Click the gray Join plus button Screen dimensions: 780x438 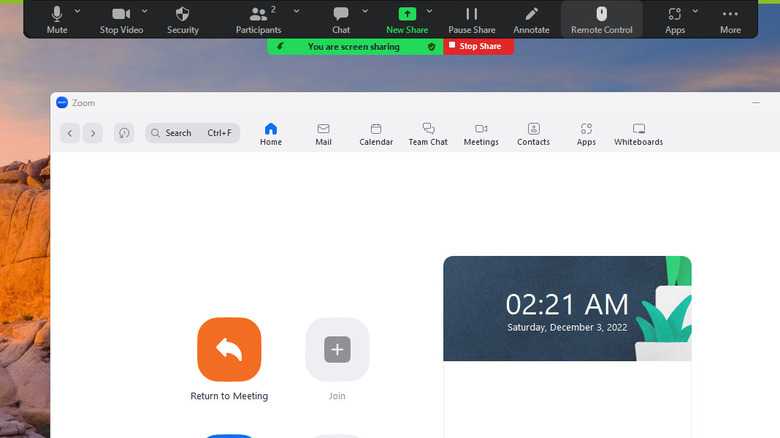point(337,349)
